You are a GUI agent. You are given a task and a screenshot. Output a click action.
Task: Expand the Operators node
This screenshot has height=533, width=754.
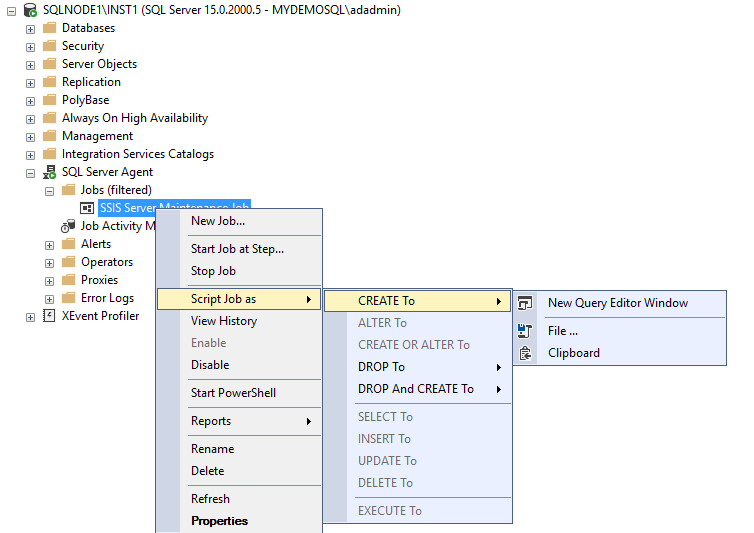[x=49, y=263]
